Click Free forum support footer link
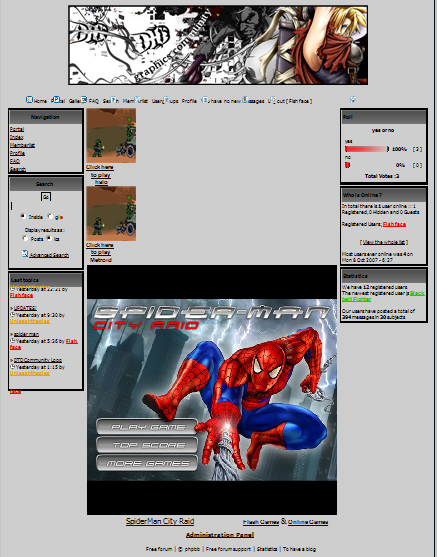The width and height of the screenshot is (437, 557). tap(228, 549)
